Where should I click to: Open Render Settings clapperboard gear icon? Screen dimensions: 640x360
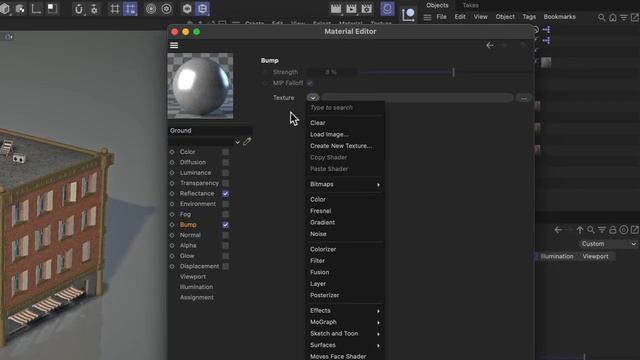click(367, 9)
